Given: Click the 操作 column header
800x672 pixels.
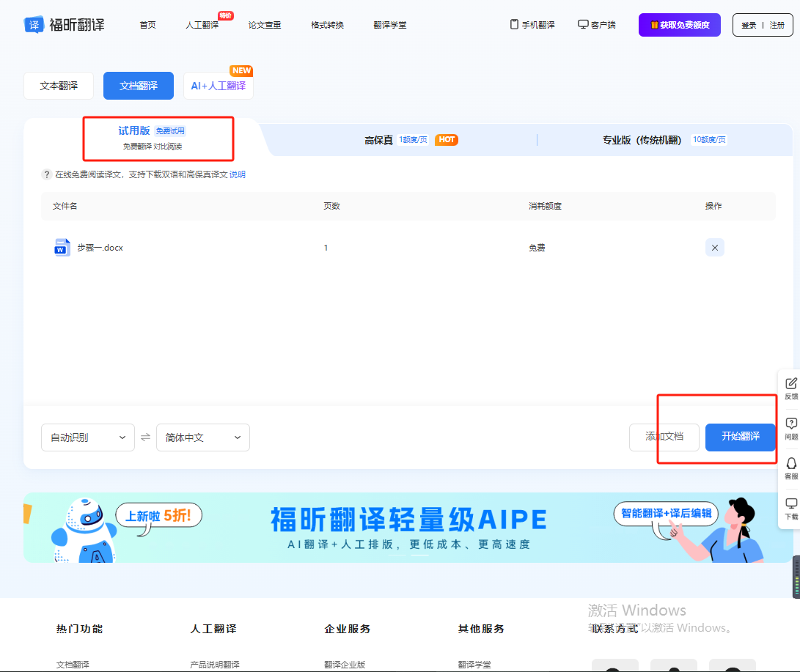Looking at the screenshot, I should [713, 206].
